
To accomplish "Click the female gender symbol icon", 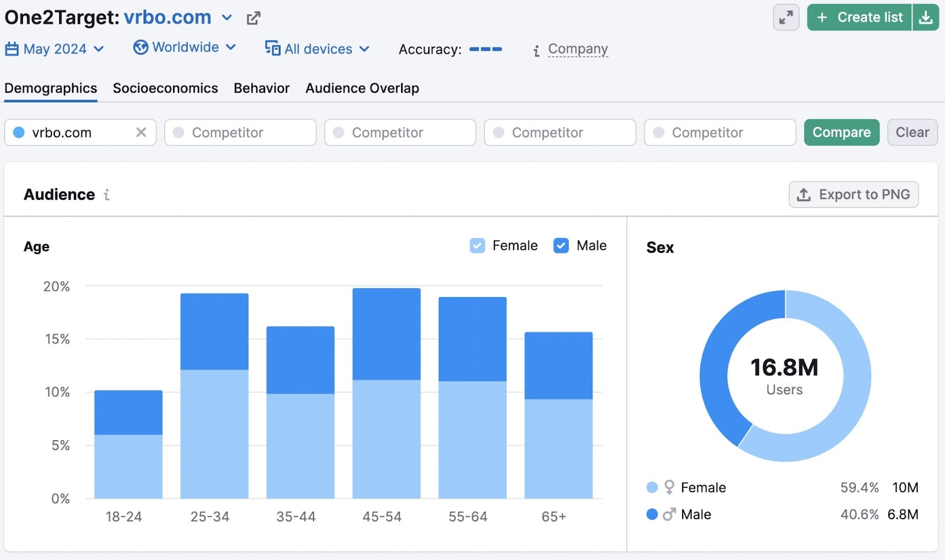I will tap(669, 487).
